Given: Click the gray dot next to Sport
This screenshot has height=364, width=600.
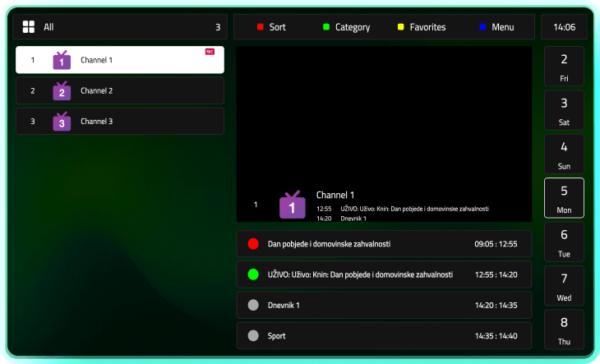Looking at the screenshot, I should coord(253,335).
